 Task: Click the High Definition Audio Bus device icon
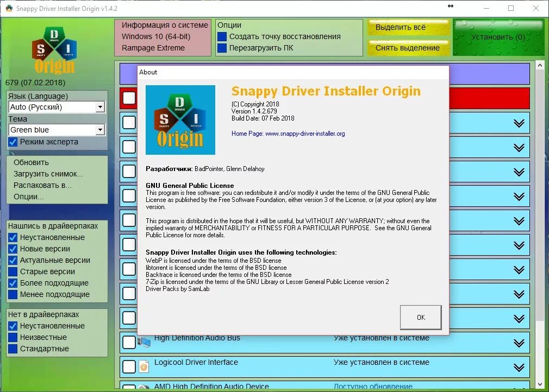coord(144,342)
